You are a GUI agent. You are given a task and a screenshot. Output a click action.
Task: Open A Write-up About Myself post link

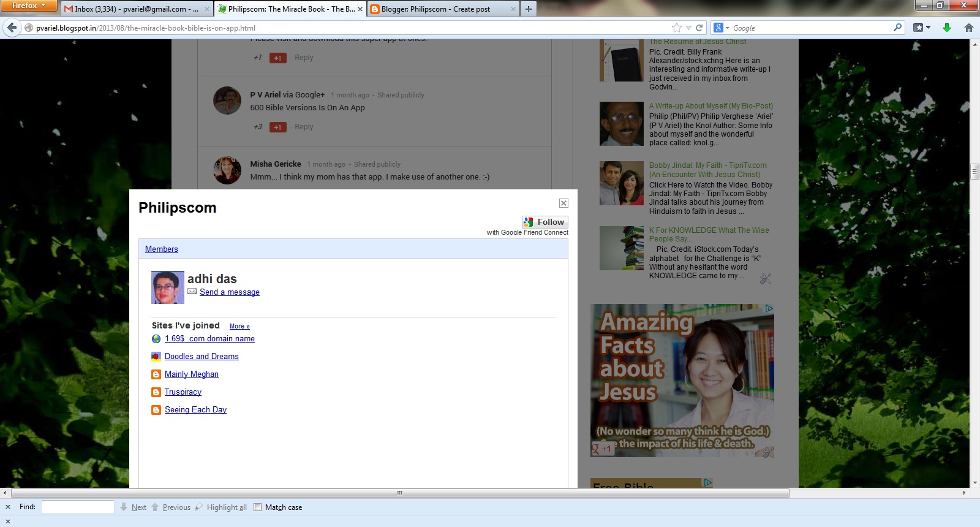(711, 106)
